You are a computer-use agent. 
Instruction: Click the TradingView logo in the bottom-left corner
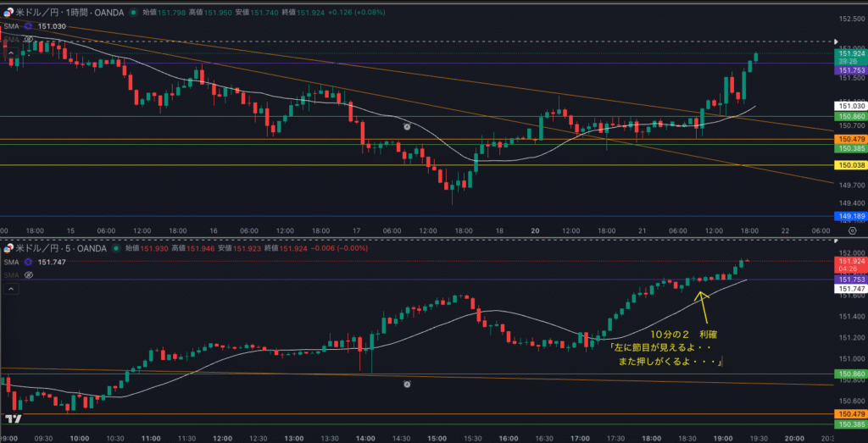13,418
